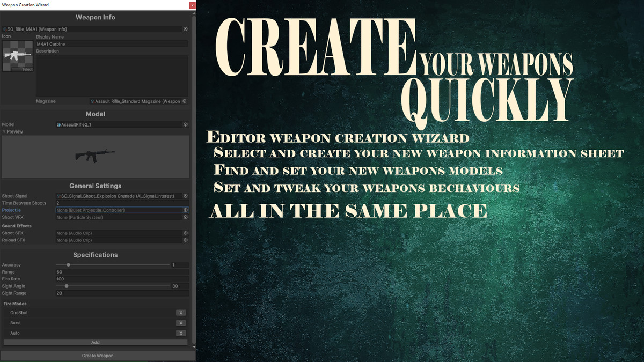Open object picker for SO_Rifle_M4A1 Weapon Info field
The height and width of the screenshot is (362, 644).
click(x=186, y=29)
